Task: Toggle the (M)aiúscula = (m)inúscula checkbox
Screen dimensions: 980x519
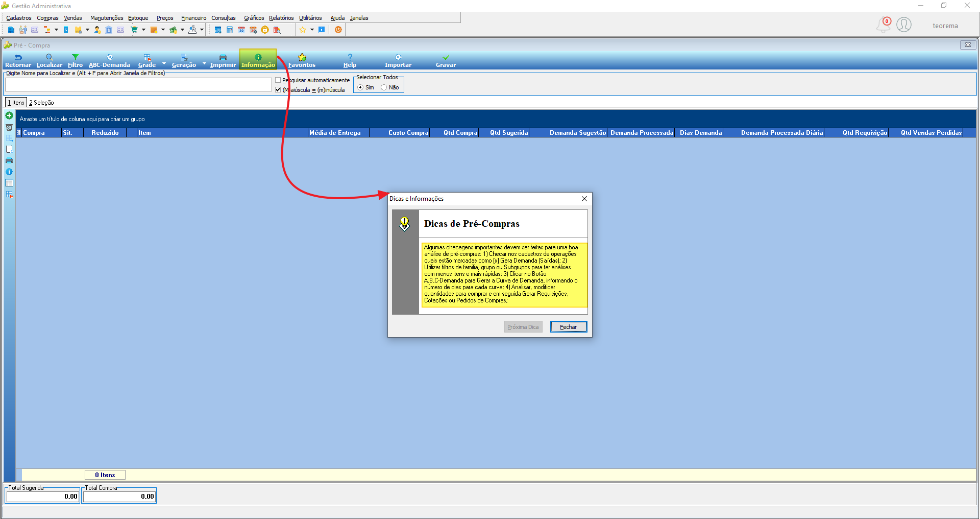Action: coord(278,90)
